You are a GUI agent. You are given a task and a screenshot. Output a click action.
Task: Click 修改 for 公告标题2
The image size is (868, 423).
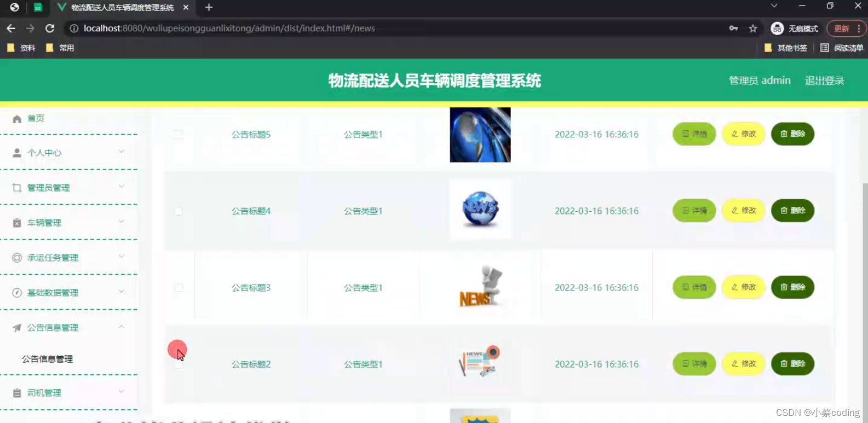click(x=744, y=364)
